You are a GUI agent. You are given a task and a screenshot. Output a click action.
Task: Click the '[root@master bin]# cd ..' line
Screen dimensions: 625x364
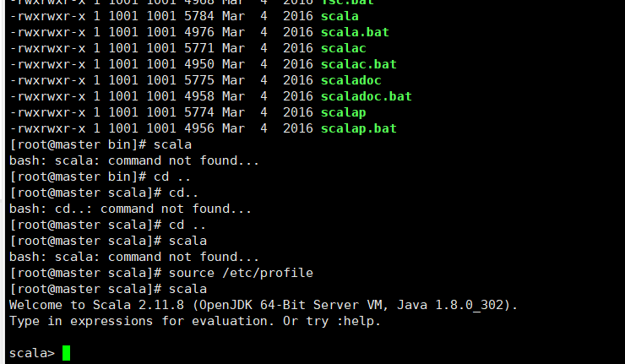[101, 177]
